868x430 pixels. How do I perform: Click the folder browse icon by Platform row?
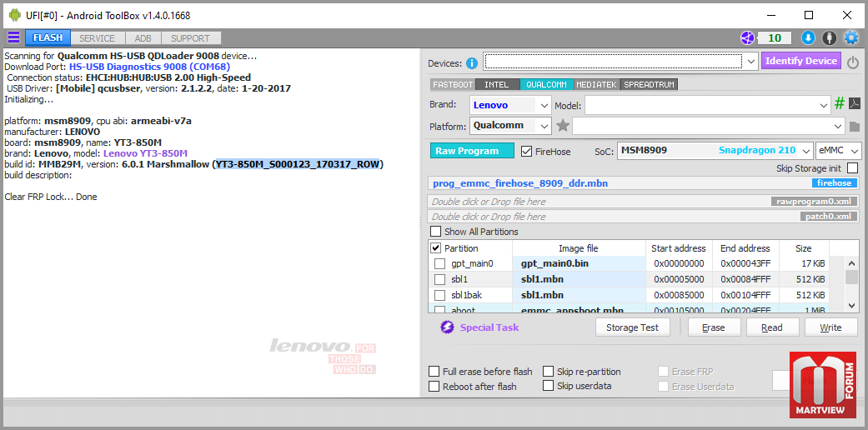[854, 127]
